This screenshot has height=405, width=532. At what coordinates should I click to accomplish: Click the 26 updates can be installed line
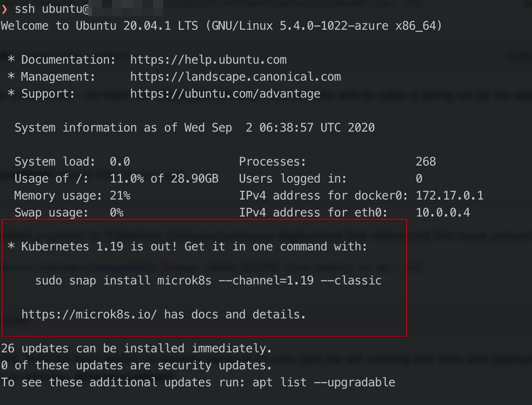click(136, 349)
